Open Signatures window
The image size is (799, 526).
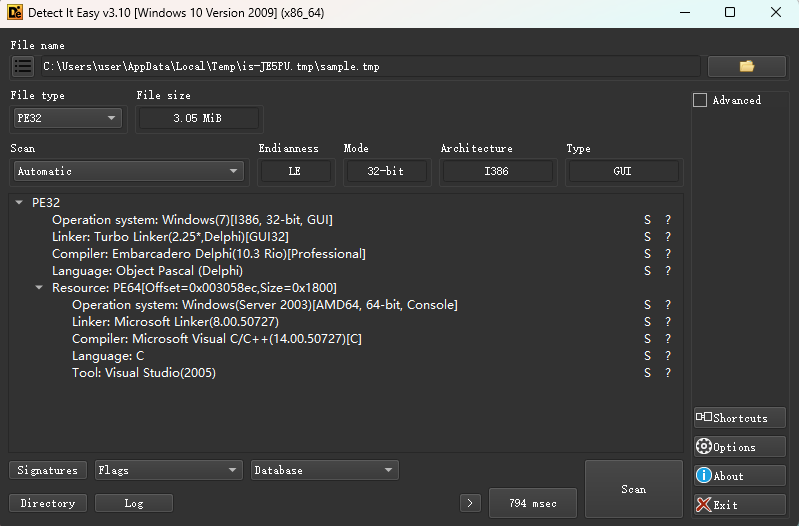[48, 470]
